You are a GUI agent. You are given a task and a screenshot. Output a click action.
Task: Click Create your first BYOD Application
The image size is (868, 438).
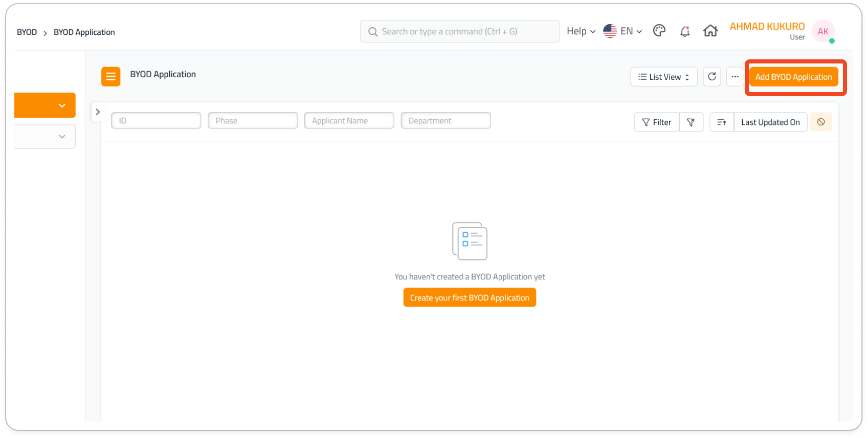click(470, 298)
